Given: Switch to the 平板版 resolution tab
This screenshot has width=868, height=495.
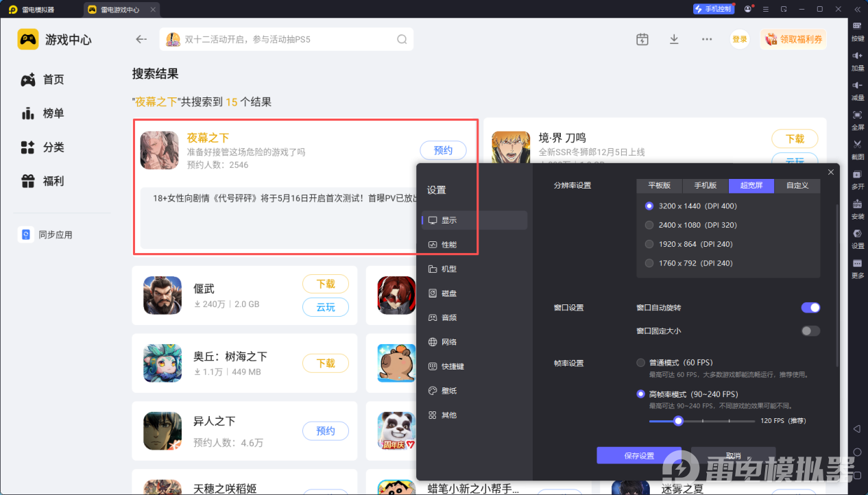Looking at the screenshot, I should tap(660, 185).
